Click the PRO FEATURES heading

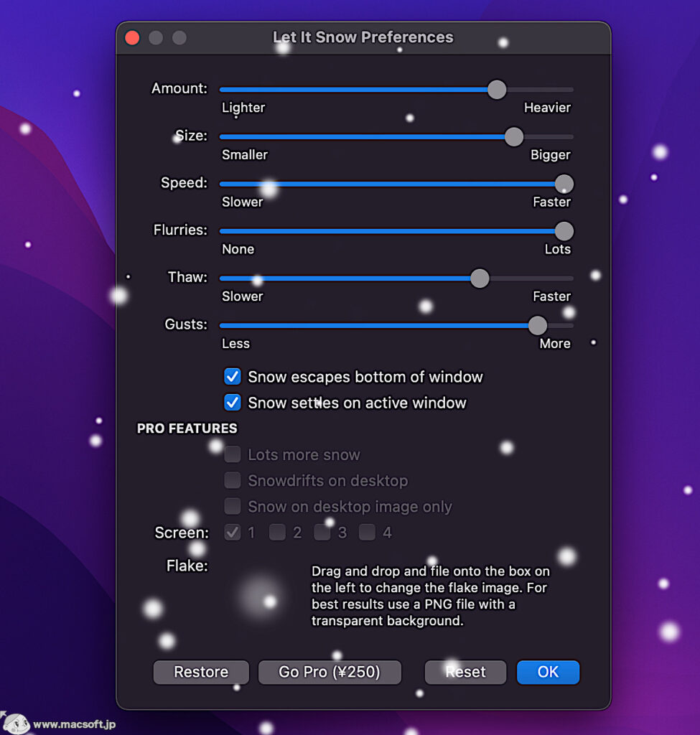coord(187,429)
